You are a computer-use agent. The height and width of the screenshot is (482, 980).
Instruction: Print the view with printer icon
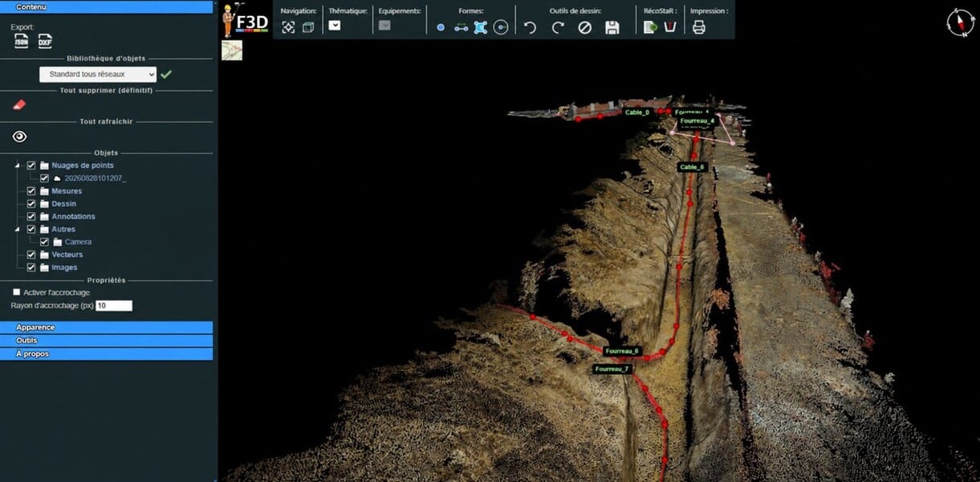coord(699,27)
